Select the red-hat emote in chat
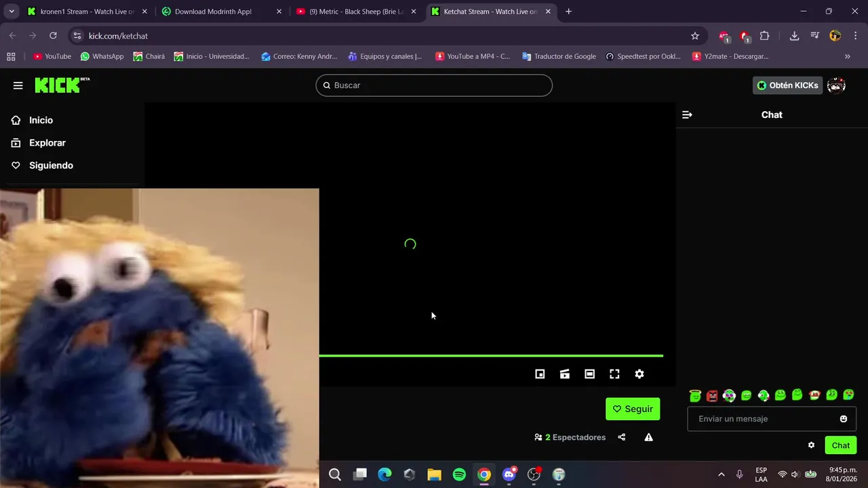The image size is (868, 488). pos(814,395)
